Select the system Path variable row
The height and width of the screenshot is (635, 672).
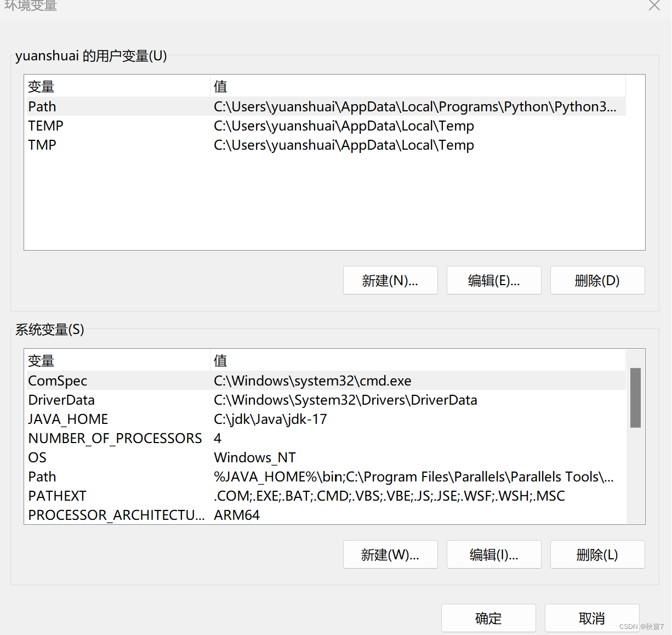[326, 477]
